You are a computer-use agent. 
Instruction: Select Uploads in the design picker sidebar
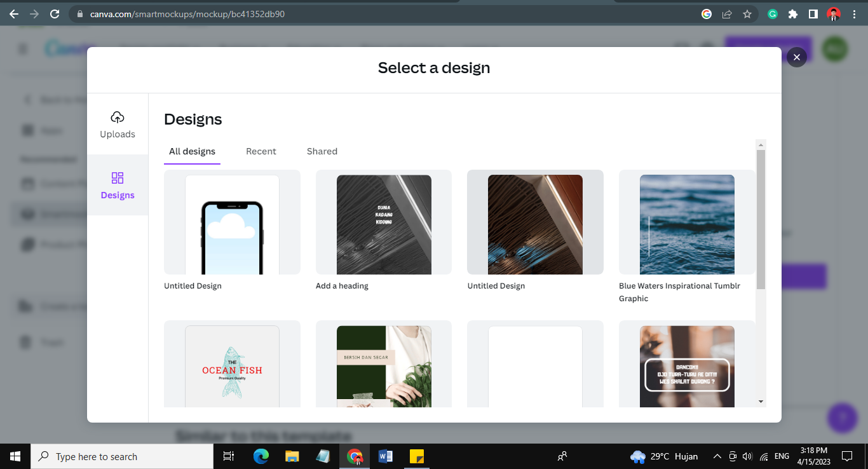pos(118,124)
